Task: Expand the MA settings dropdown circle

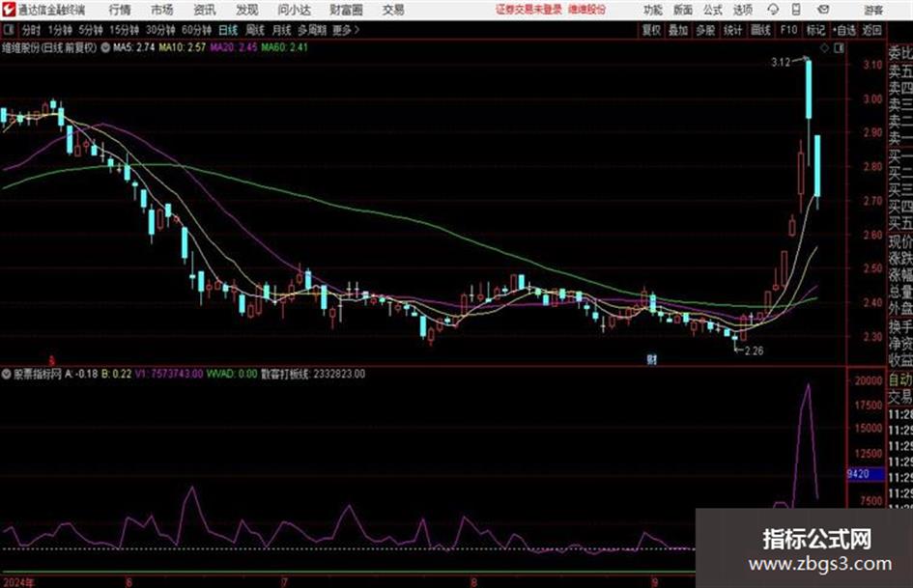Action: point(105,47)
